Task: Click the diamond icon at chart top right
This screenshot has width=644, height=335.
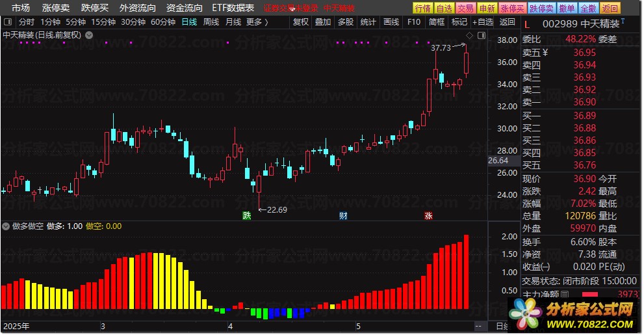Action: [469, 36]
